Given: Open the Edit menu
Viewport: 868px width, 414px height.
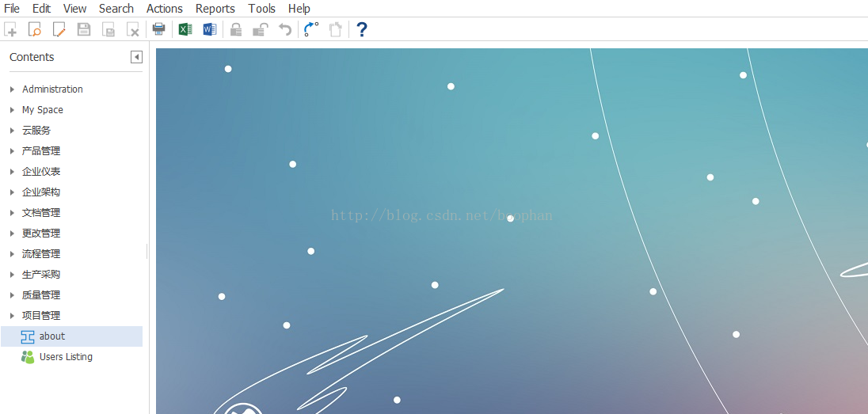Looking at the screenshot, I should [41, 8].
